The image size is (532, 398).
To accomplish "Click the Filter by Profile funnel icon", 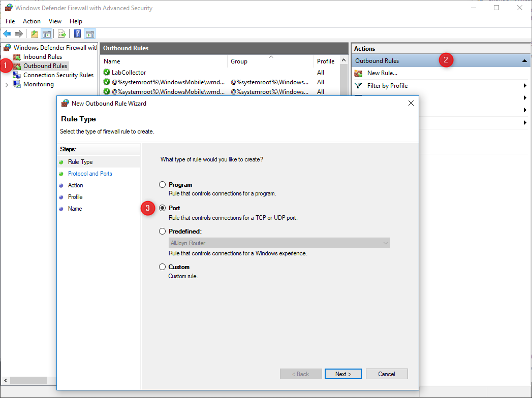I will (358, 85).
